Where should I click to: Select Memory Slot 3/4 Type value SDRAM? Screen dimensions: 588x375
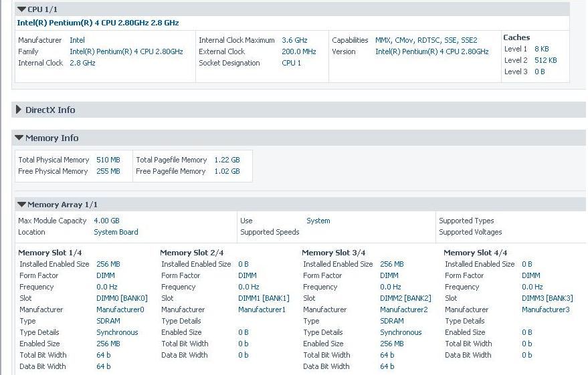click(x=391, y=321)
